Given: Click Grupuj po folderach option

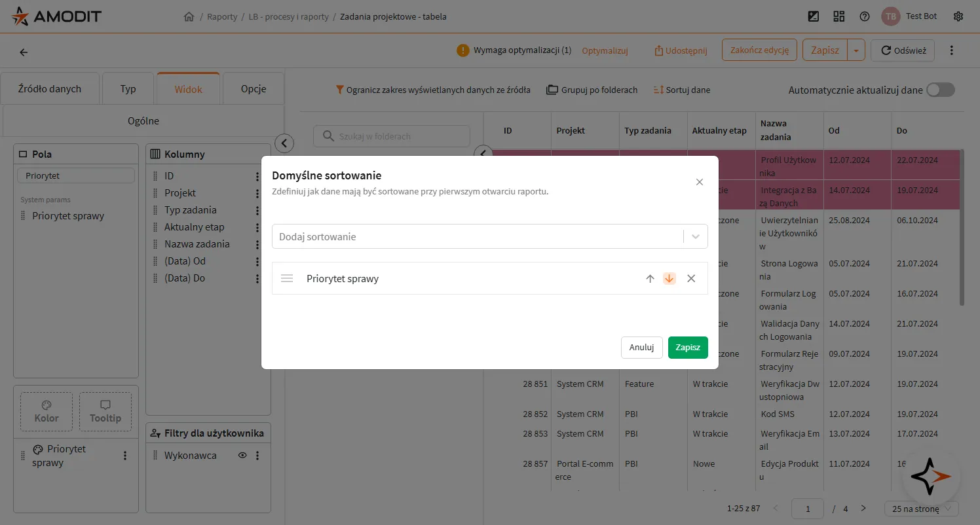Looking at the screenshot, I should pos(592,90).
